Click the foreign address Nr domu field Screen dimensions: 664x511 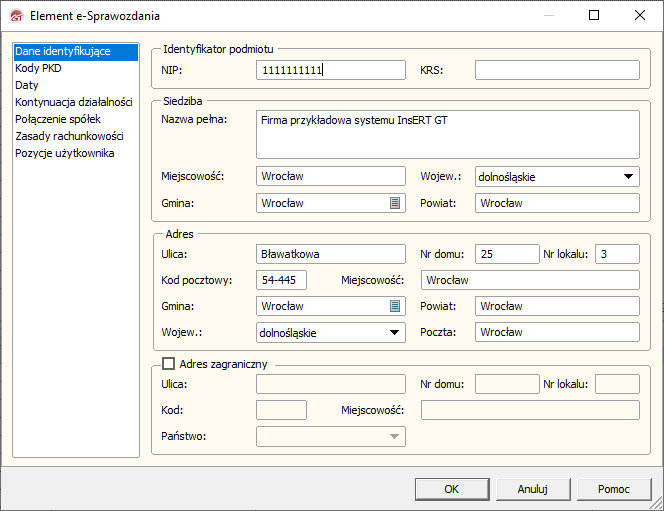coord(507,384)
